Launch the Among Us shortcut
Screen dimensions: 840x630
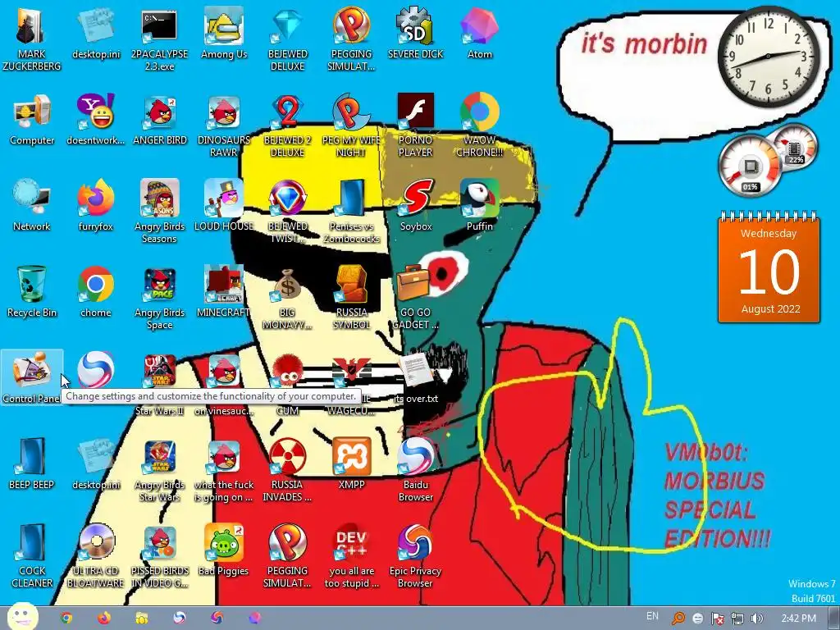click(223, 33)
